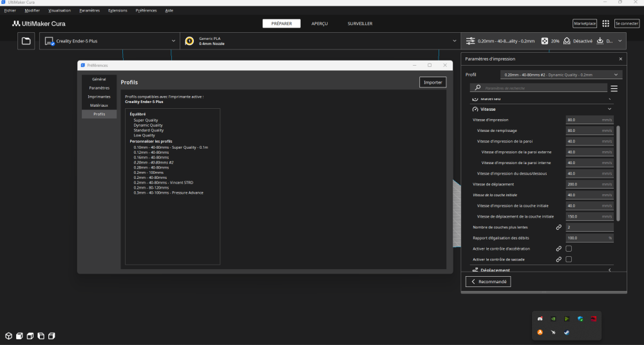Click the build plate adhesion icon

pyautogui.click(x=600, y=41)
